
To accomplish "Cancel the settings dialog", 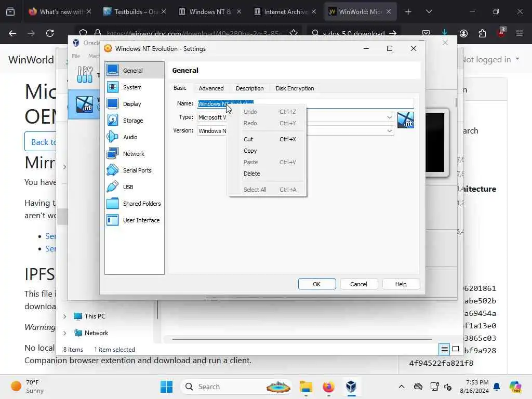I will (358, 284).
